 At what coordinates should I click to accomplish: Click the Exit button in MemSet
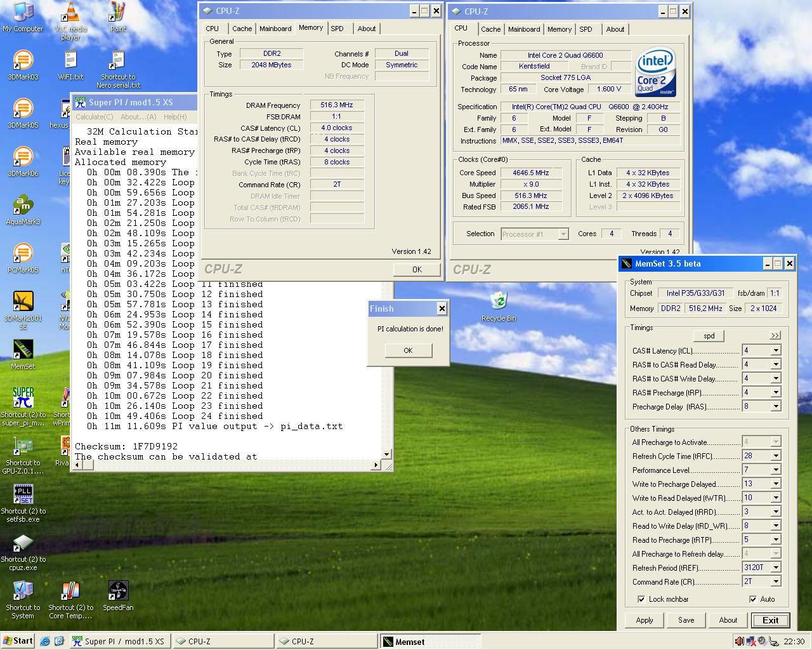[770, 620]
